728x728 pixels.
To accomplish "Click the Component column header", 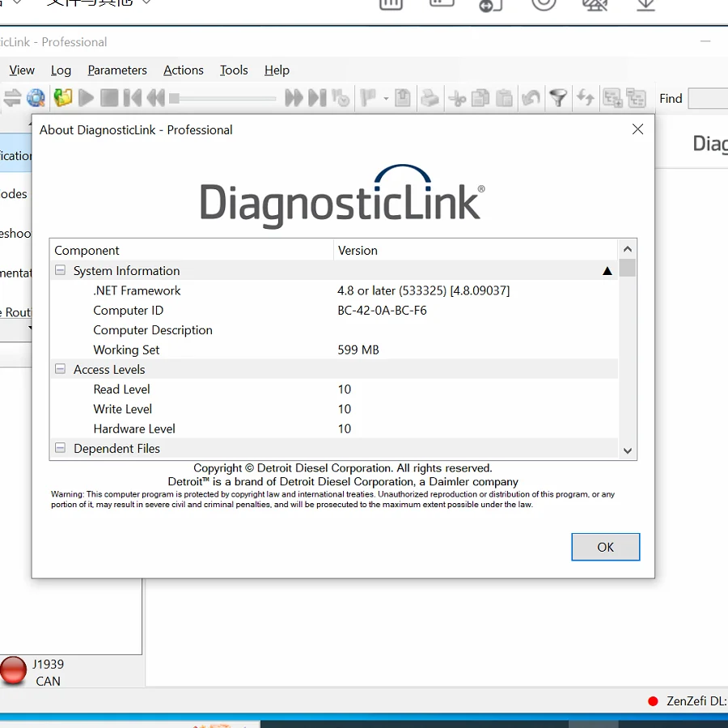I will pyautogui.click(x=191, y=250).
